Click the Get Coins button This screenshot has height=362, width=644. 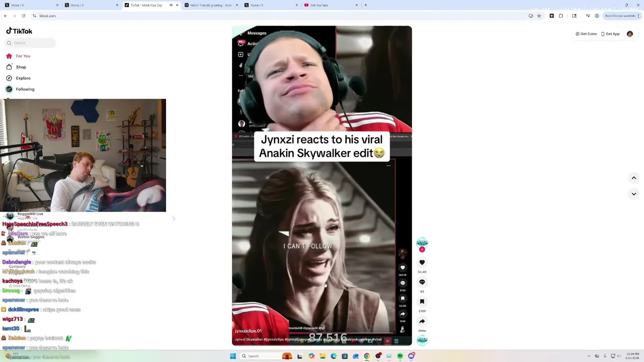point(586,34)
